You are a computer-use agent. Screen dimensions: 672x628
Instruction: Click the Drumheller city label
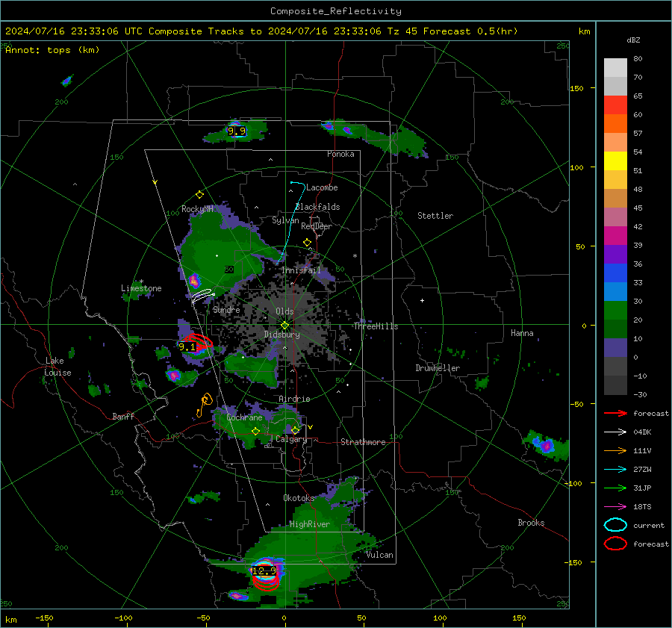438,368
